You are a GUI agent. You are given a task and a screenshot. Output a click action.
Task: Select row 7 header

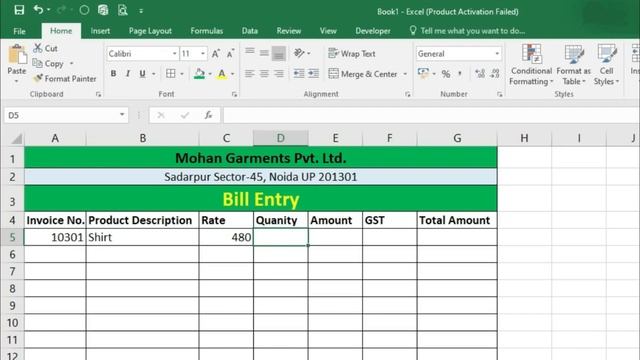point(12,271)
